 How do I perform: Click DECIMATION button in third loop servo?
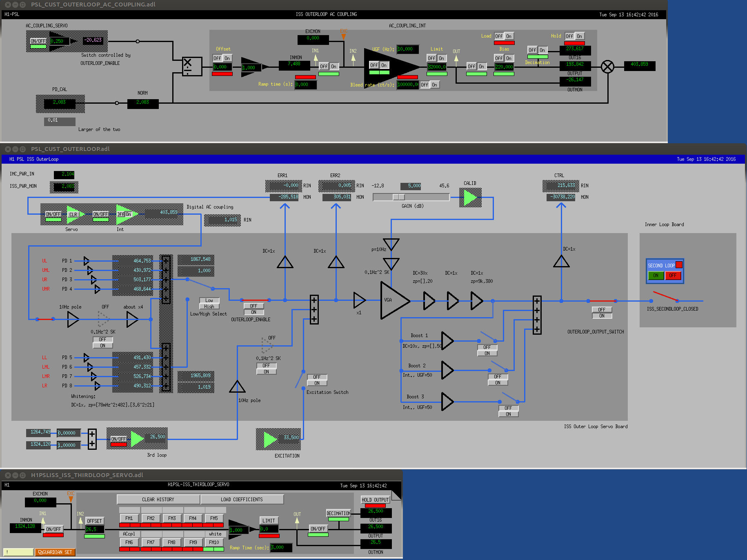[338, 513]
